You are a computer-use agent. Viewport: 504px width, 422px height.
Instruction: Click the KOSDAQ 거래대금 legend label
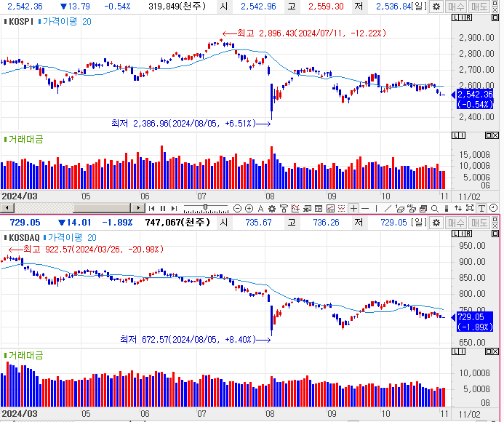click(23, 355)
